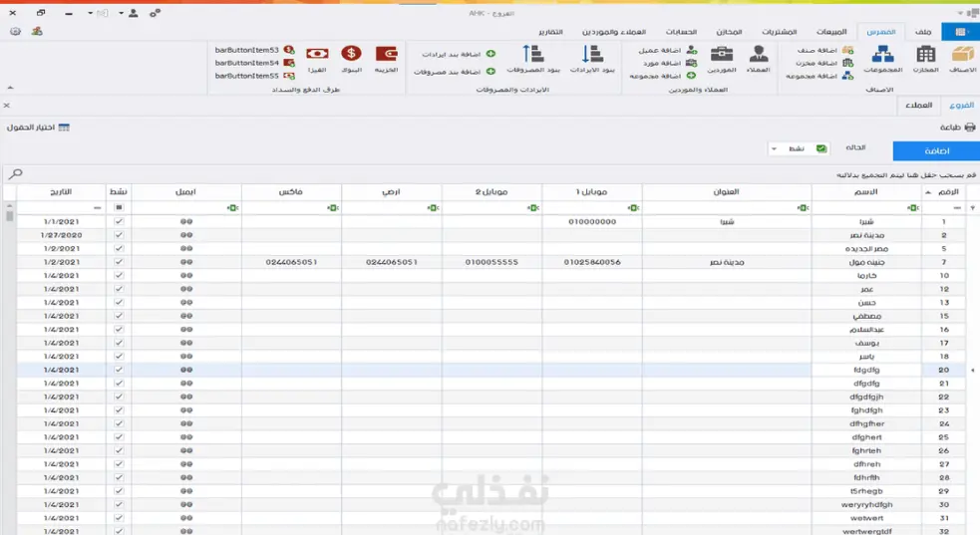
Task: Select the cell 01025840056
Action: (592, 262)
